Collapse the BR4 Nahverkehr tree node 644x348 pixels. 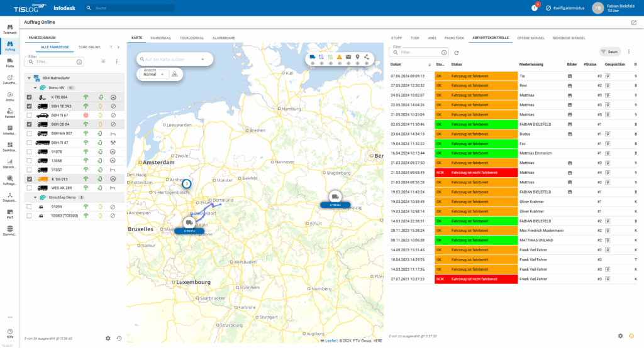tap(28, 78)
